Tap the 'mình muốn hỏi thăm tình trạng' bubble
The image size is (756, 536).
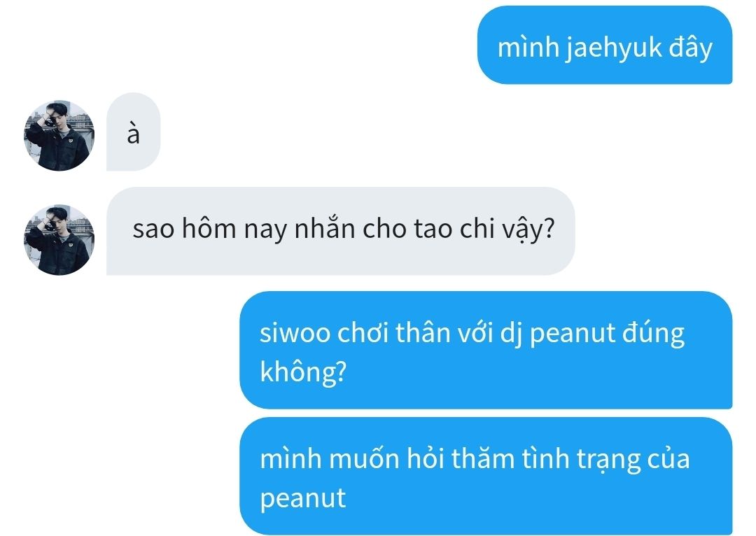pyautogui.click(x=486, y=477)
